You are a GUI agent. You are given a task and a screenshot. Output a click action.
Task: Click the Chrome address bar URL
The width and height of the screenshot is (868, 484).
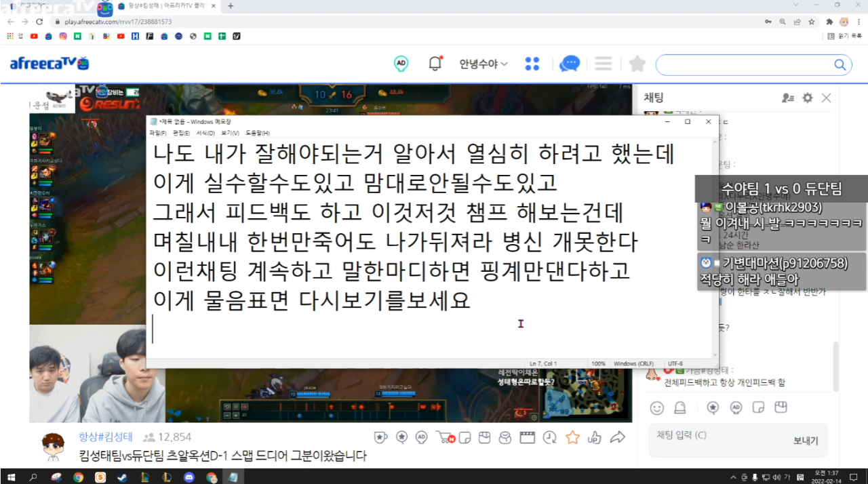118,22
